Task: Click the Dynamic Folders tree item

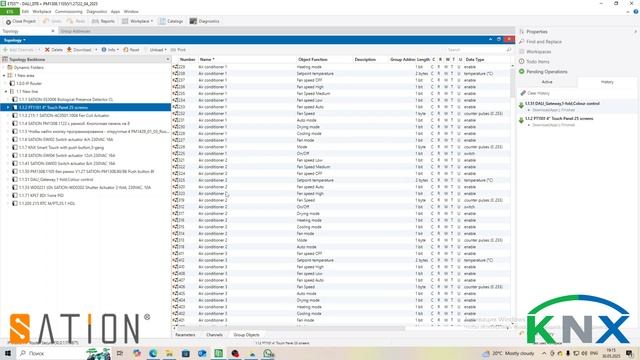Action: 29,68
